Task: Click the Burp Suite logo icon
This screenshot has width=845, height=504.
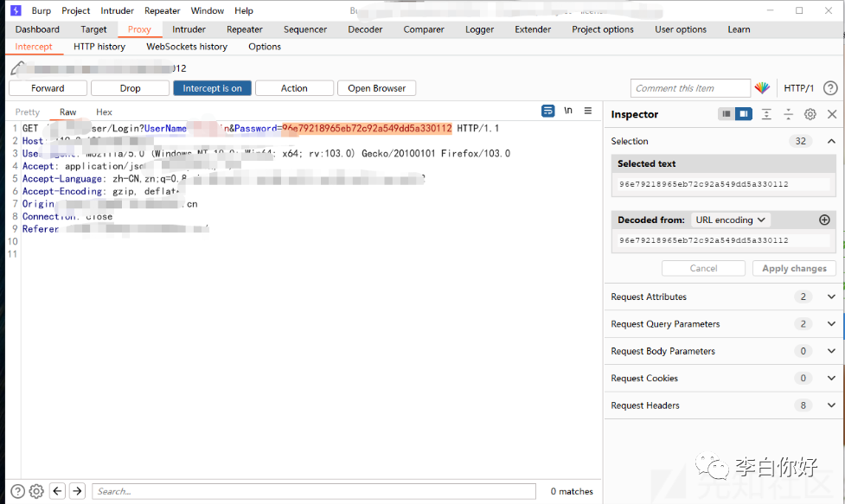Action: point(16,10)
